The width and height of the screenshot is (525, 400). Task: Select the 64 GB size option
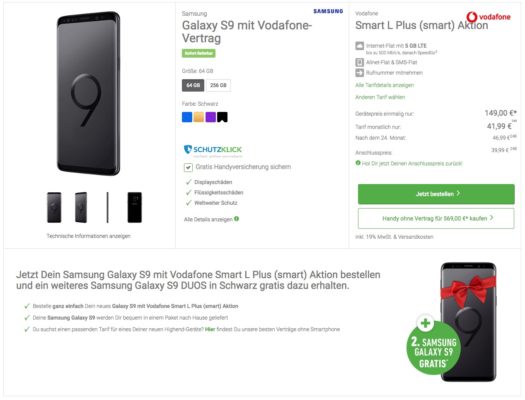pos(193,85)
